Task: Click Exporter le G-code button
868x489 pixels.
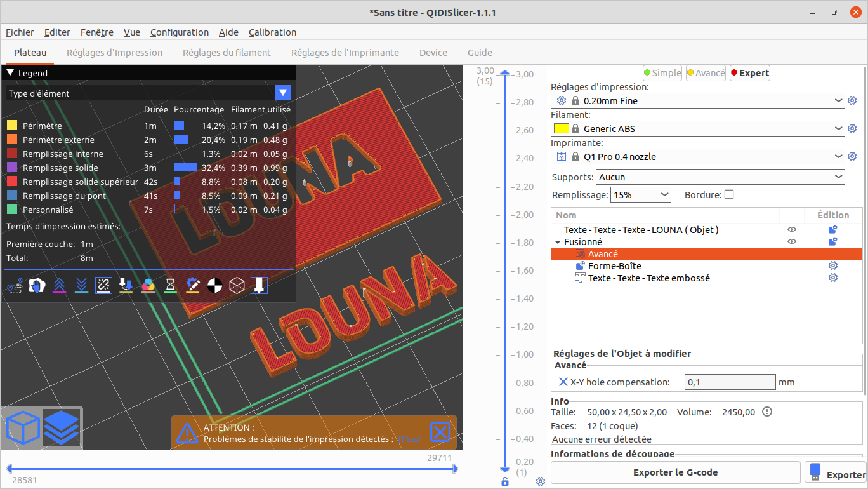Action: click(676, 472)
